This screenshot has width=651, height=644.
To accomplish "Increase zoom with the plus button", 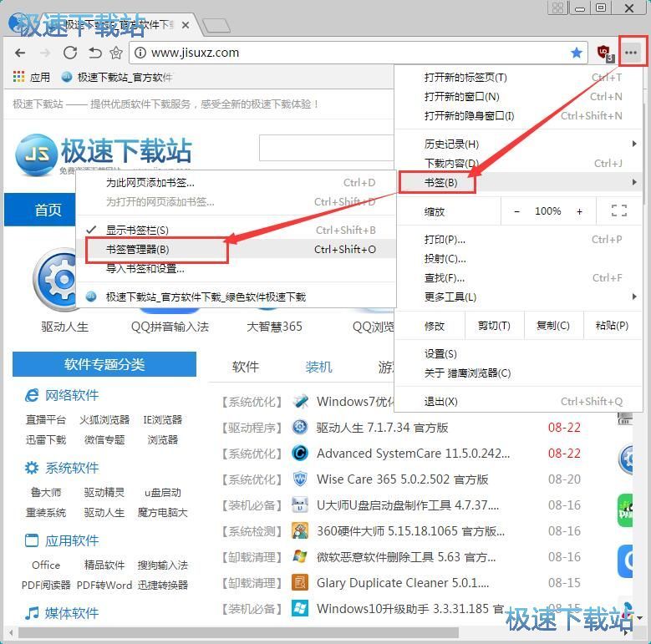I will pyautogui.click(x=579, y=211).
